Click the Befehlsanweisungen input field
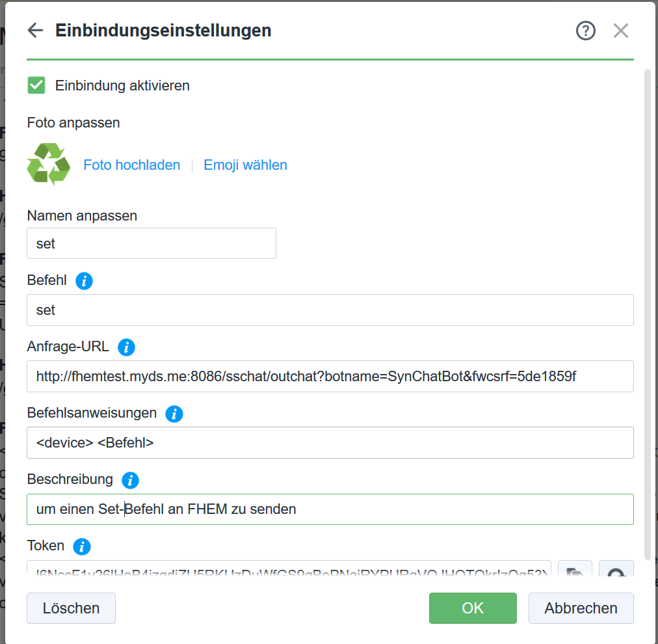The height and width of the screenshot is (644, 658). pyautogui.click(x=330, y=442)
